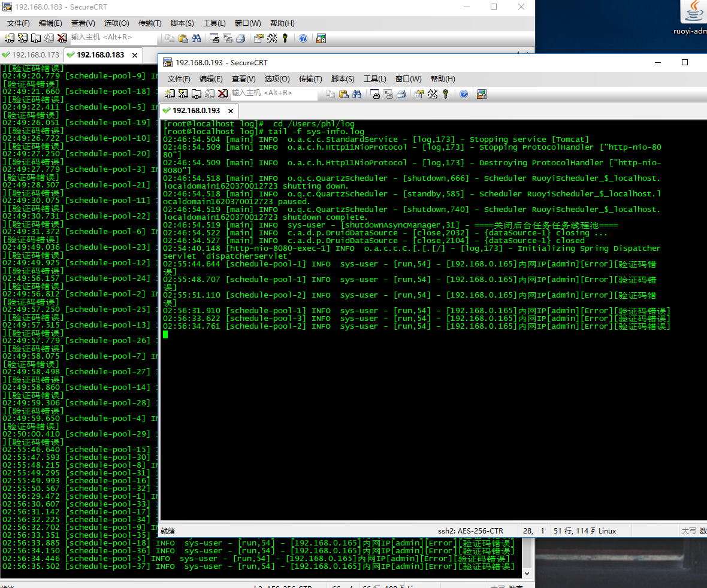Image resolution: width=707 pixels, height=588 pixels.
Task: Close the 192.168.0.193 tab
Action: [231, 111]
